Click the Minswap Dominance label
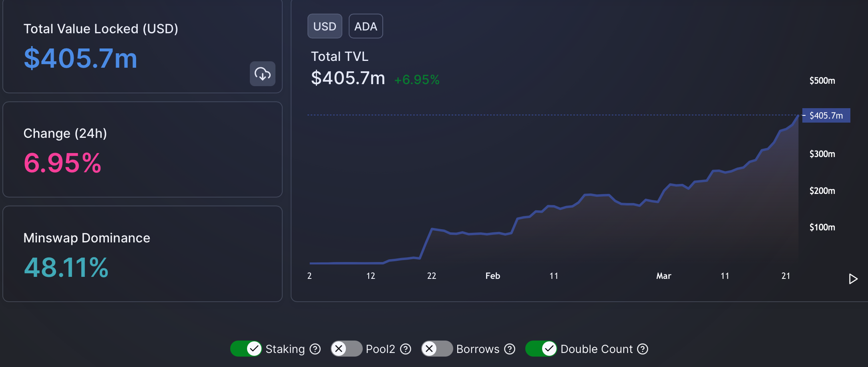Viewport: 868px width, 367px height. click(87, 238)
